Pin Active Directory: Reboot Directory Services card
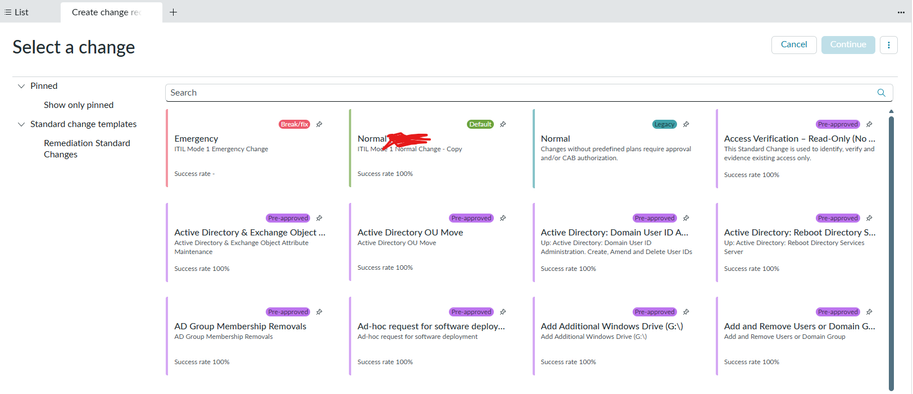This screenshot has height=394, width=913. click(x=869, y=218)
